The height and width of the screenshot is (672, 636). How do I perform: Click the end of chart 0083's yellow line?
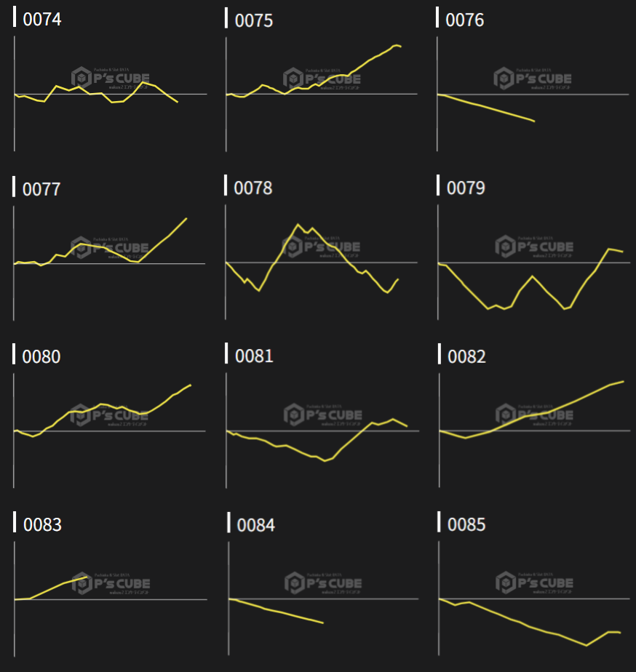coord(90,577)
